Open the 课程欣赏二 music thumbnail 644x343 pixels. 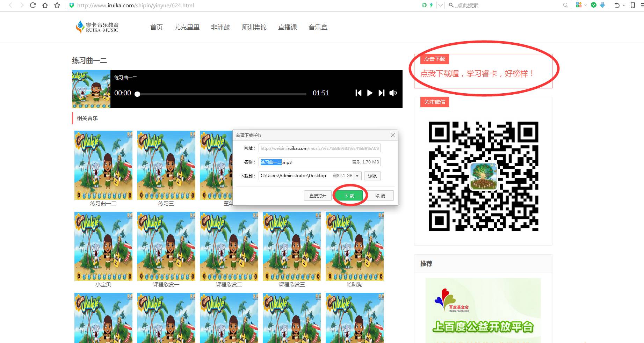[x=229, y=246]
